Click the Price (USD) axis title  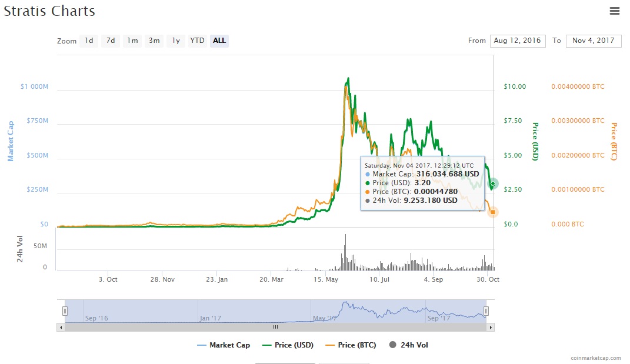pos(535,141)
